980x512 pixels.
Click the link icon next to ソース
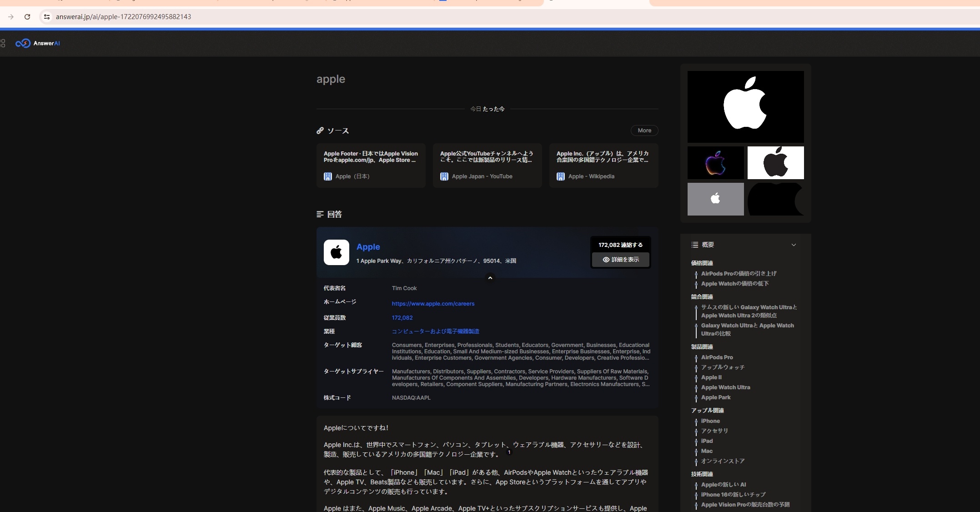320,131
